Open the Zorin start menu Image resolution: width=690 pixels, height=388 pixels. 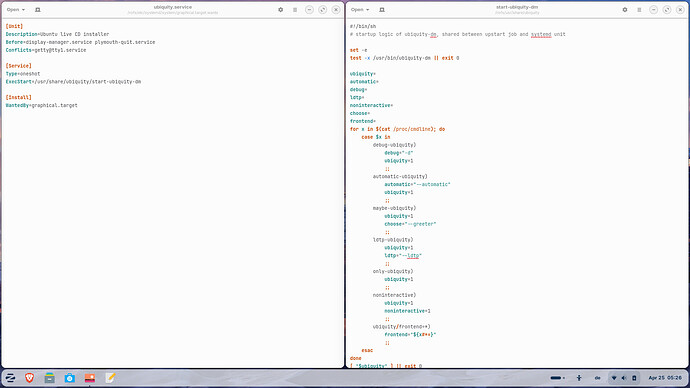point(10,378)
